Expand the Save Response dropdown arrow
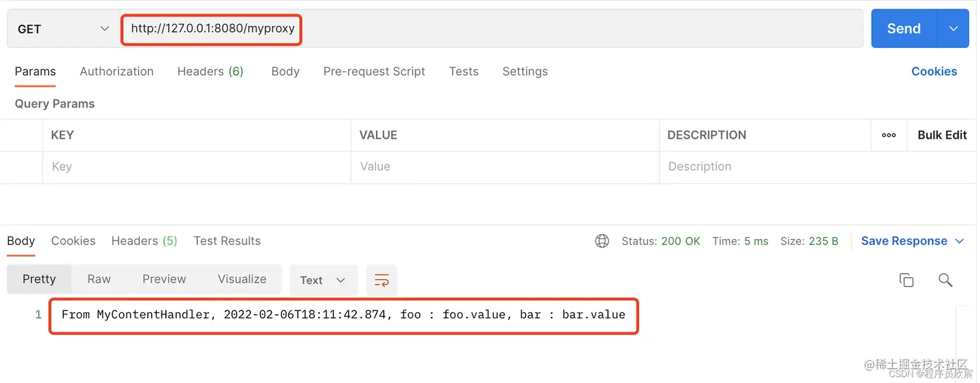 click(x=960, y=241)
